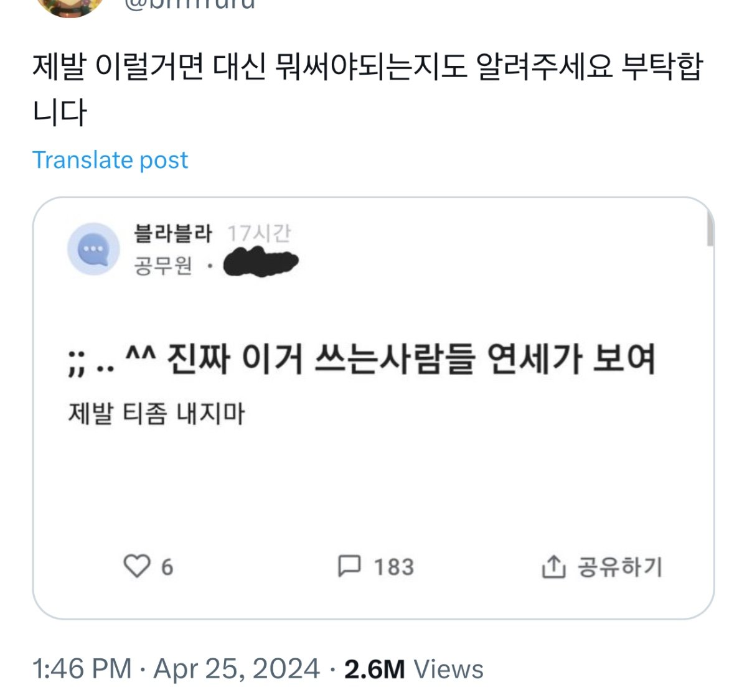The width and height of the screenshot is (747, 700).
Task: View the 2.6M Views analytics
Action: tap(413, 669)
